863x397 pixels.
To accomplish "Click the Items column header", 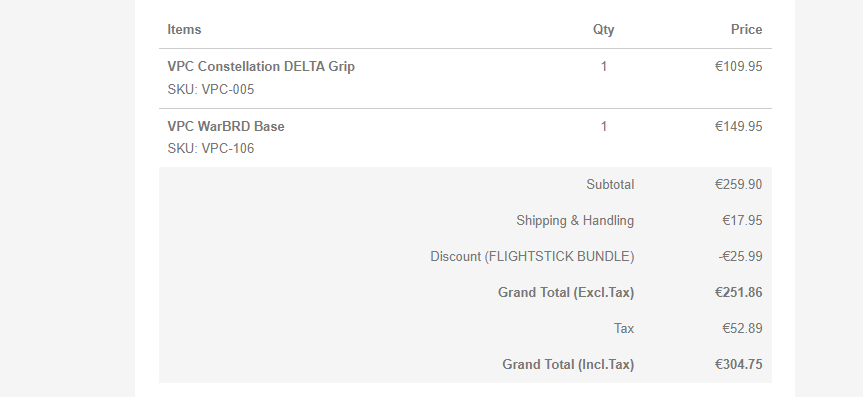I will click(x=184, y=30).
